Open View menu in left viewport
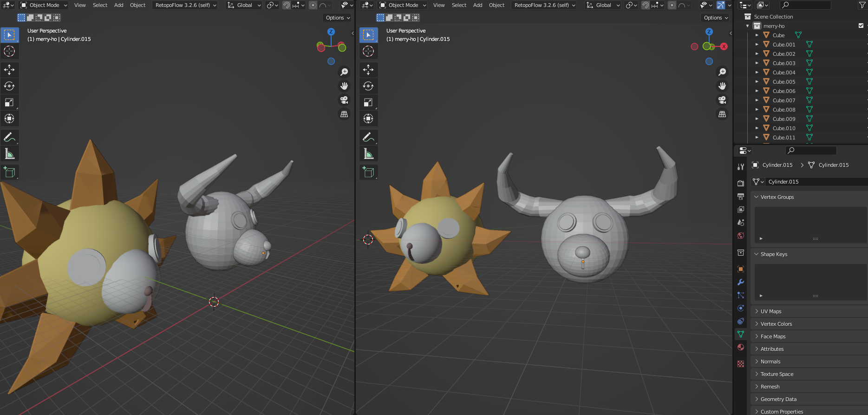 coord(80,5)
